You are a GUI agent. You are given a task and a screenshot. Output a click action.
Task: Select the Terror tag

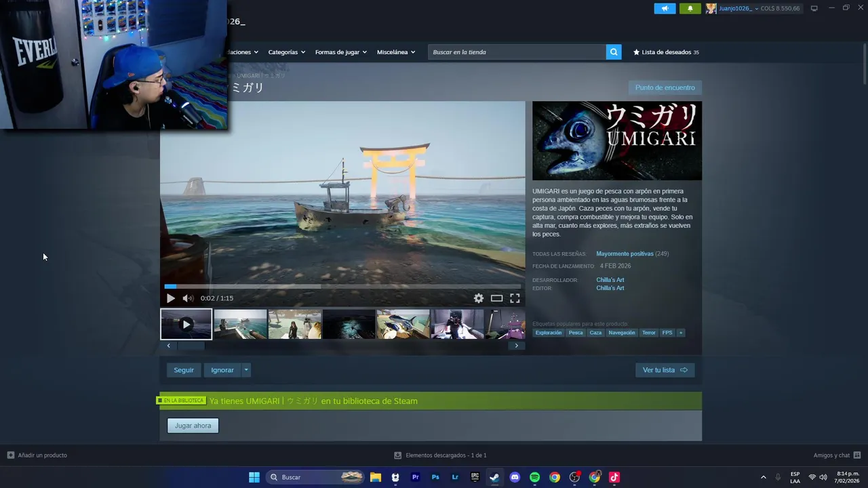[x=649, y=333]
